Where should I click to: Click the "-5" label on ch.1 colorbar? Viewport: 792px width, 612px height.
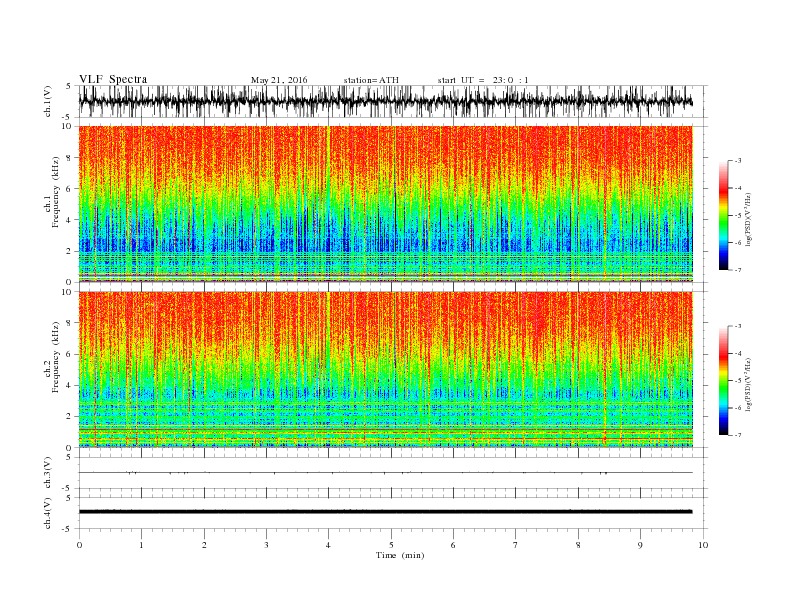[737, 215]
